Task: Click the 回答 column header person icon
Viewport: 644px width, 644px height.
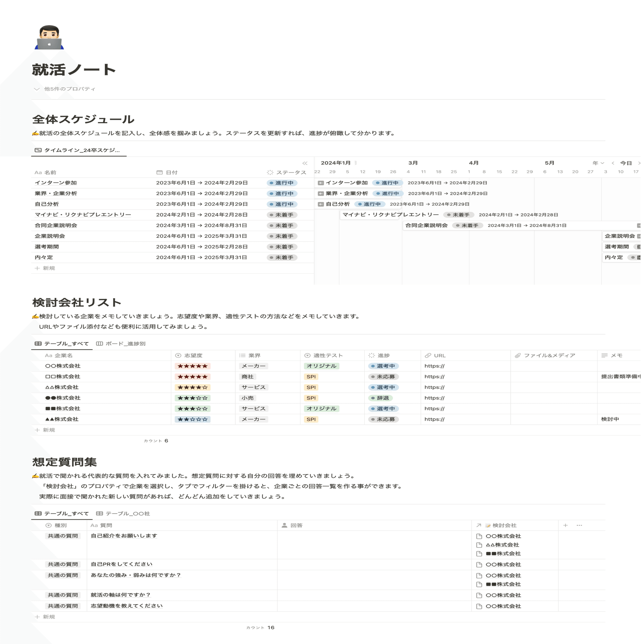Action: click(x=284, y=526)
